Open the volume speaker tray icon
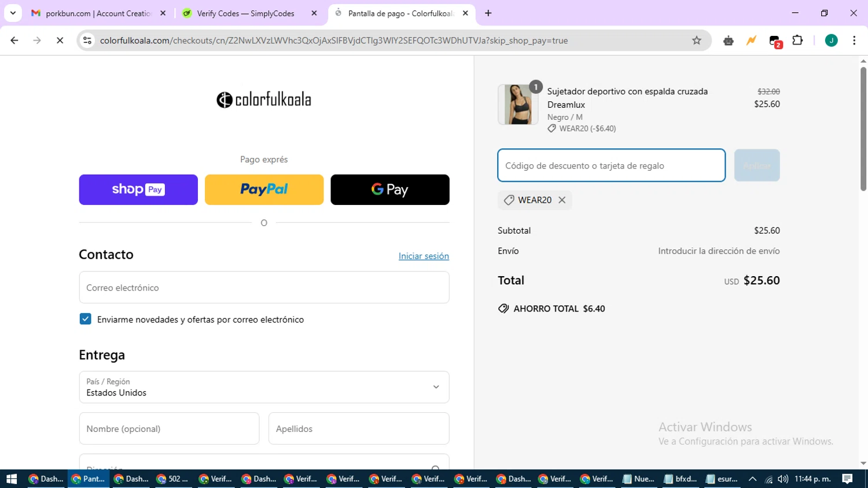 [783, 479]
